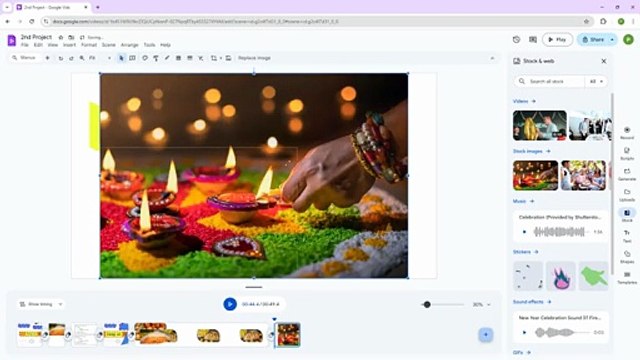Play the timeline with blue play button
640x360 pixels.
pyautogui.click(x=230, y=304)
